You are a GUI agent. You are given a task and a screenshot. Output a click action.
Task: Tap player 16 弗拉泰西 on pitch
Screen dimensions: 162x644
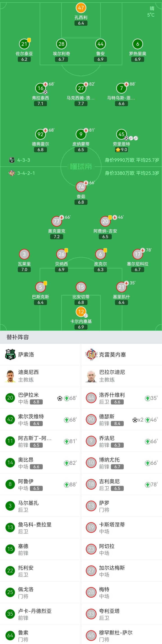(x=40, y=88)
